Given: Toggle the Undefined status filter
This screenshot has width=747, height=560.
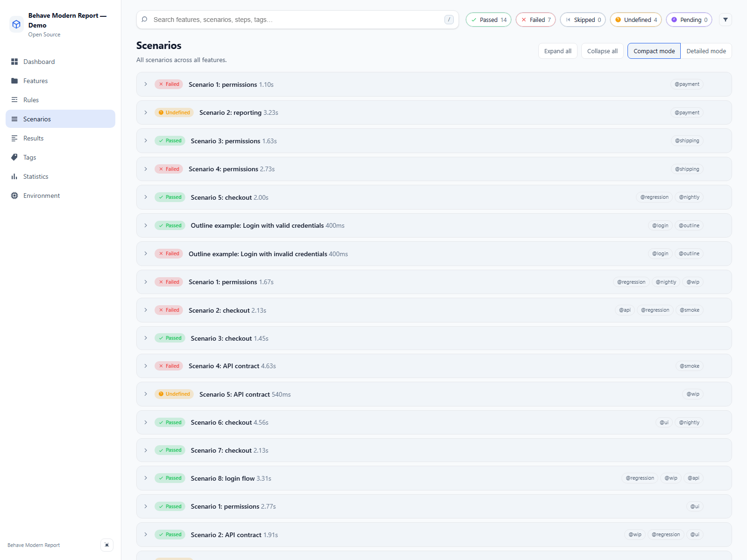Looking at the screenshot, I should point(636,20).
